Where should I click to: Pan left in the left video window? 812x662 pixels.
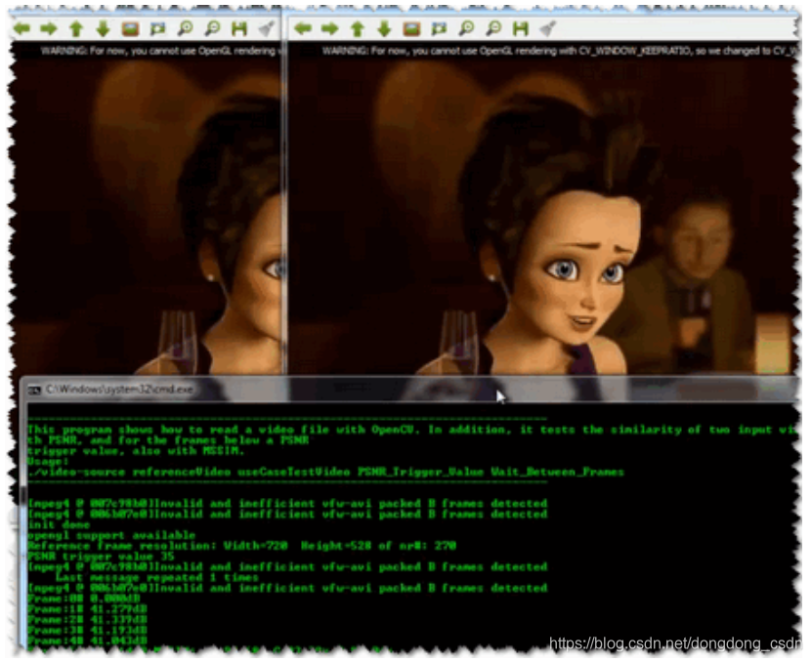[21, 29]
